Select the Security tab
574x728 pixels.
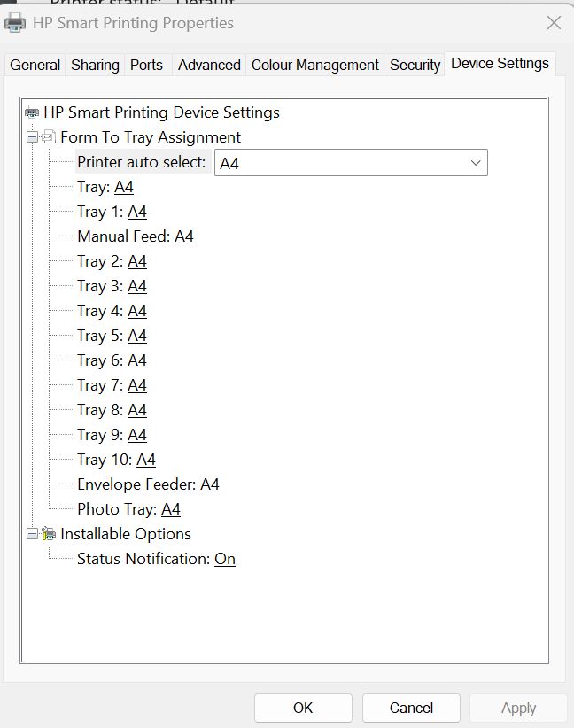pos(415,65)
